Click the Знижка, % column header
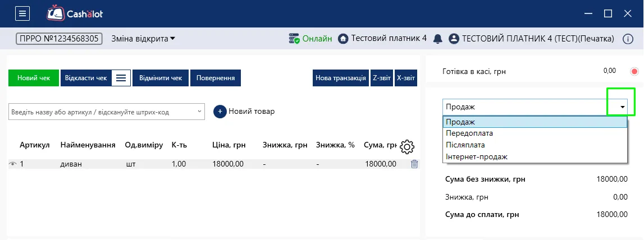 (335, 145)
